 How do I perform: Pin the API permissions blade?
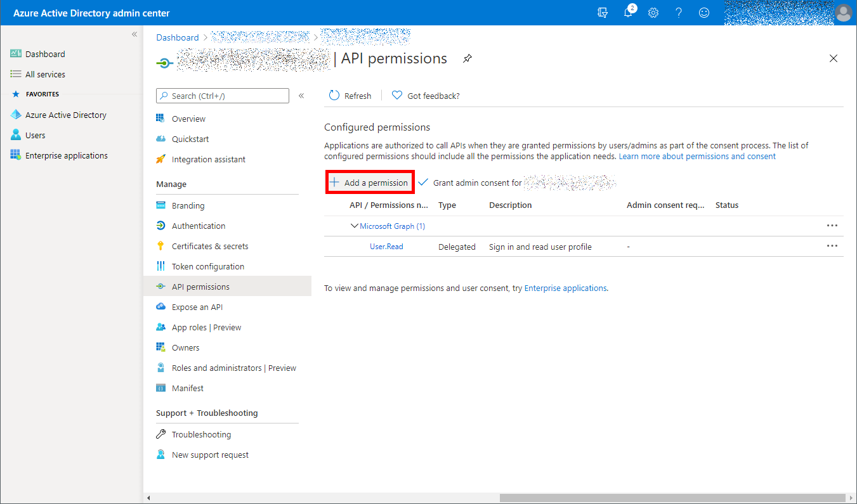(468, 59)
